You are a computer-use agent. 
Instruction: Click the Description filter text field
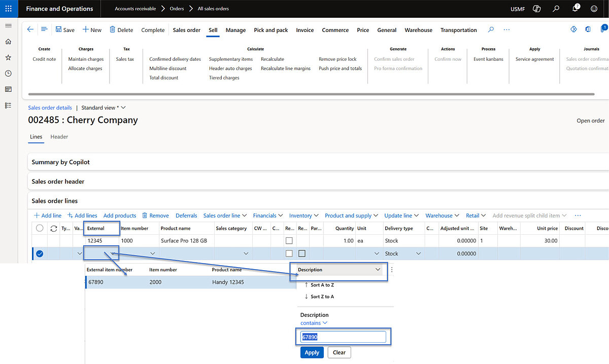pyautogui.click(x=343, y=337)
